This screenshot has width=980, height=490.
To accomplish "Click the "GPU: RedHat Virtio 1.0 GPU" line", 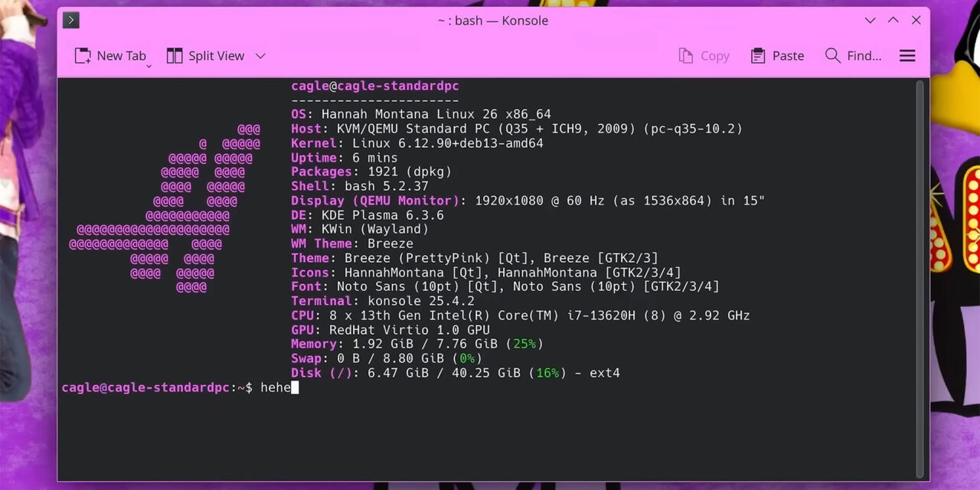I will point(390,330).
